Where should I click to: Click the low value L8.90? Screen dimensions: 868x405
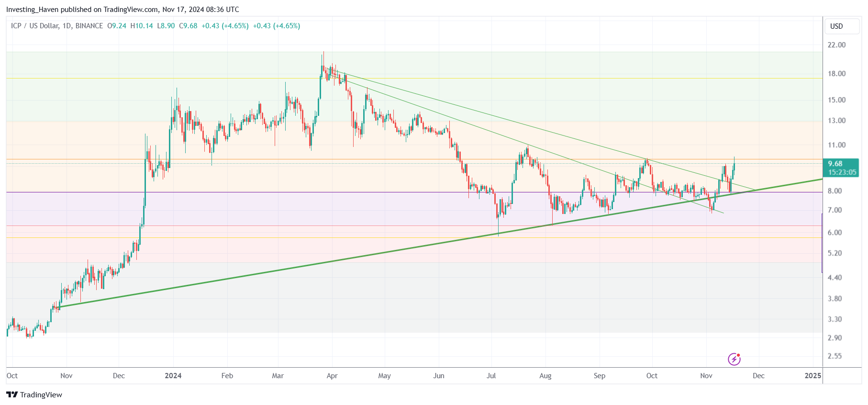tap(166, 26)
